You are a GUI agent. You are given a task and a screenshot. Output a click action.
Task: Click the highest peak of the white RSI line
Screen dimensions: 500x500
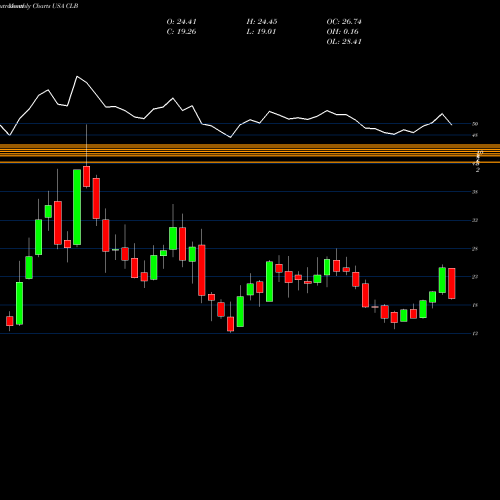(x=77, y=77)
